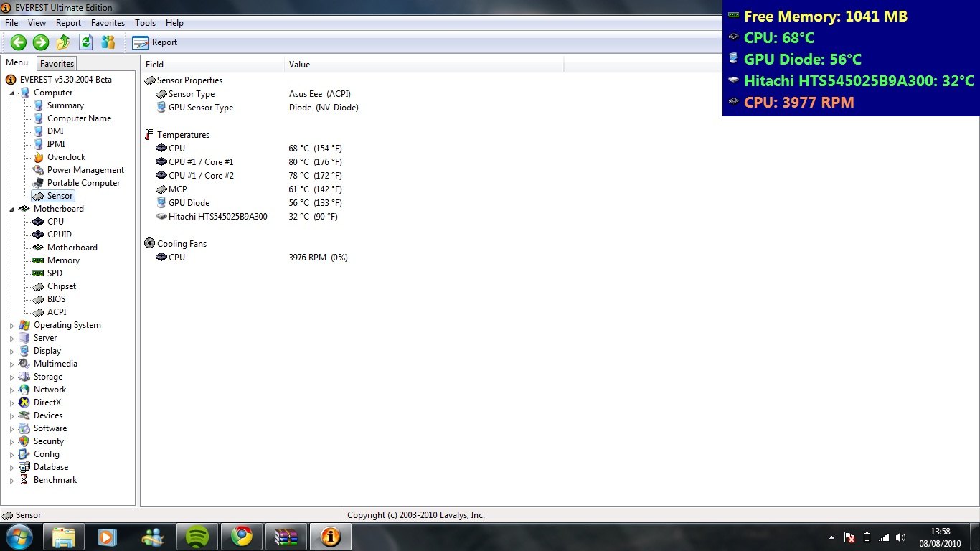Click the two-people icon in the toolbar
The width and height of the screenshot is (980, 551).
pyautogui.click(x=108, y=42)
